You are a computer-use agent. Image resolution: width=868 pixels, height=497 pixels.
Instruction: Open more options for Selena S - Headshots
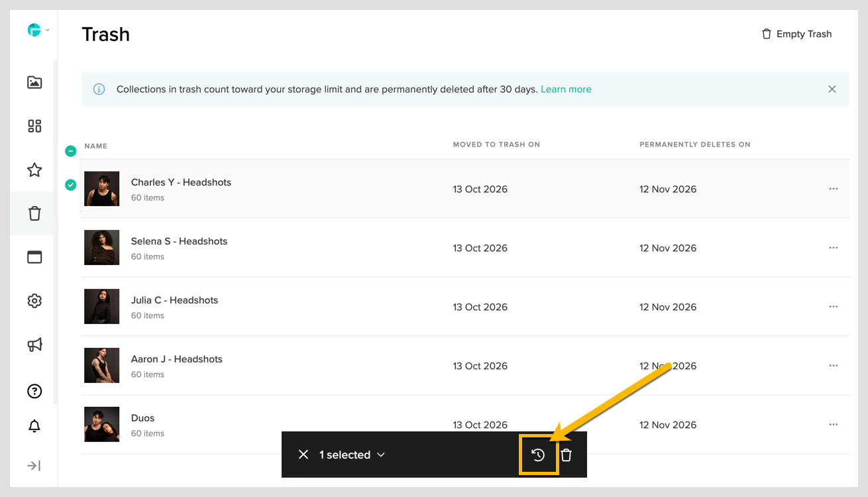point(834,248)
